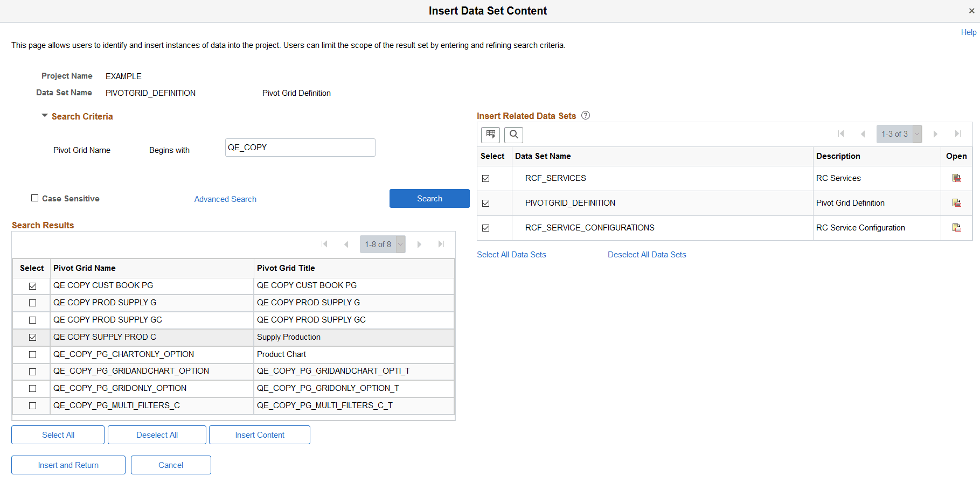Click Select All button
980x483 pixels.
click(x=58, y=435)
